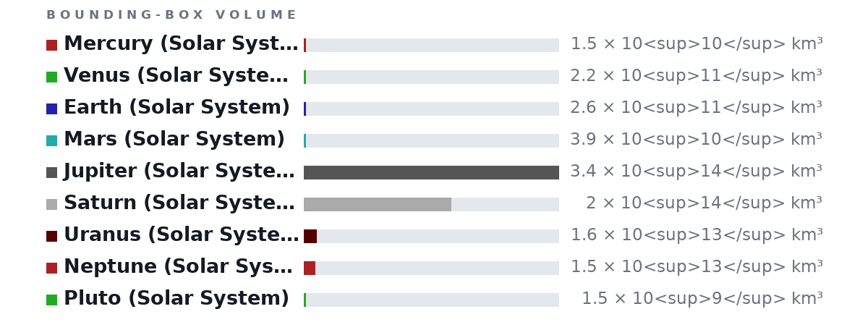
Task: Click the Bounding-Box Volume heading
Action: click(x=171, y=15)
